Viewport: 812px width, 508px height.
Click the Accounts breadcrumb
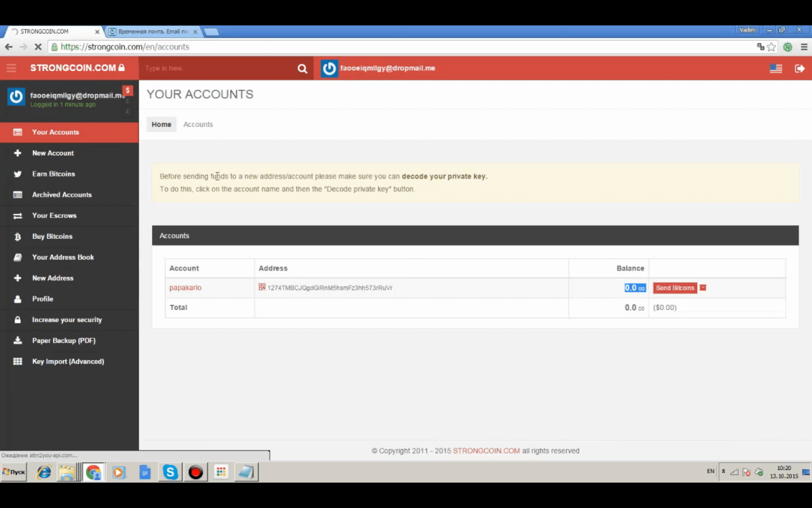tap(198, 124)
